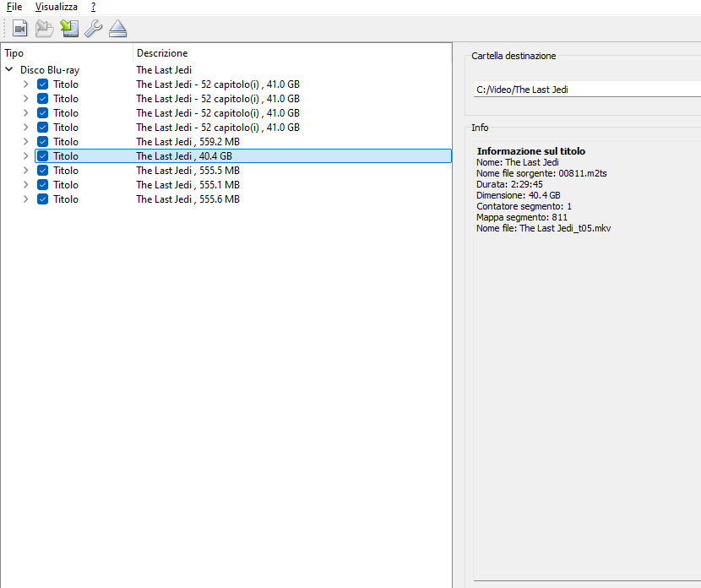Click the 'Info' group label
Viewport: 701px width, 588px height.
[480, 128]
